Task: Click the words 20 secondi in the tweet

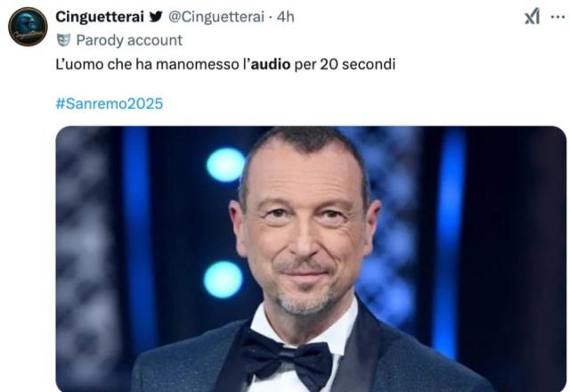Action: pyautogui.click(x=358, y=64)
